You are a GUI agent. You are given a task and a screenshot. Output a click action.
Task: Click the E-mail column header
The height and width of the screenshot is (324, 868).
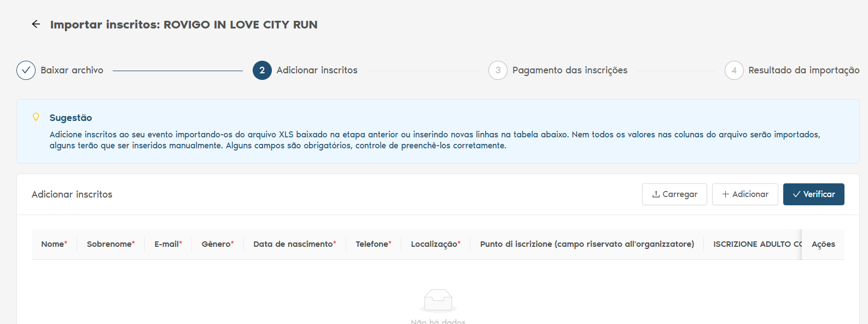click(x=167, y=244)
